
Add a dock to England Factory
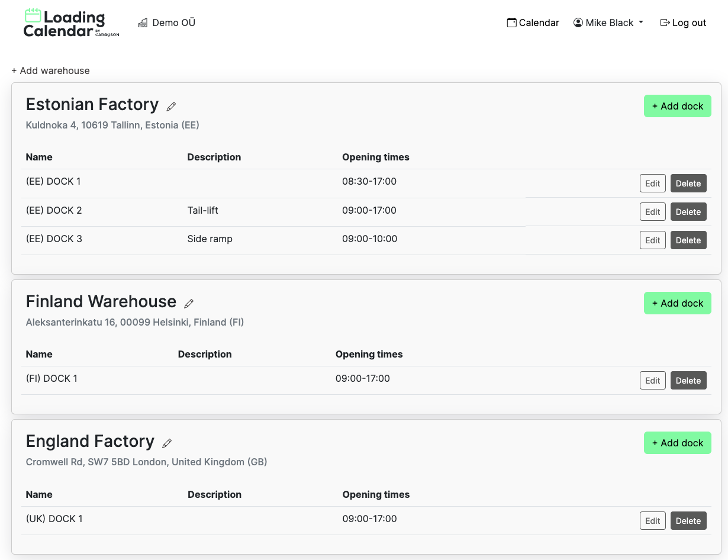pyautogui.click(x=677, y=443)
